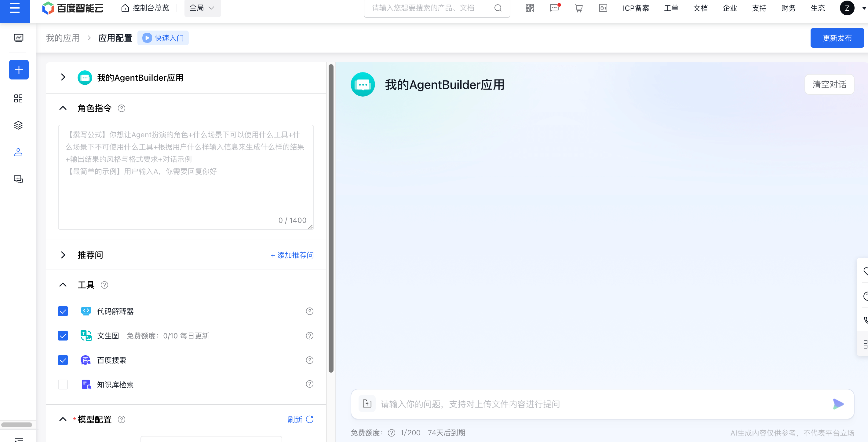This screenshot has width=868, height=442.
Task: Click help icon on 文生图 row
Action: pyautogui.click(x=309, y=335)
